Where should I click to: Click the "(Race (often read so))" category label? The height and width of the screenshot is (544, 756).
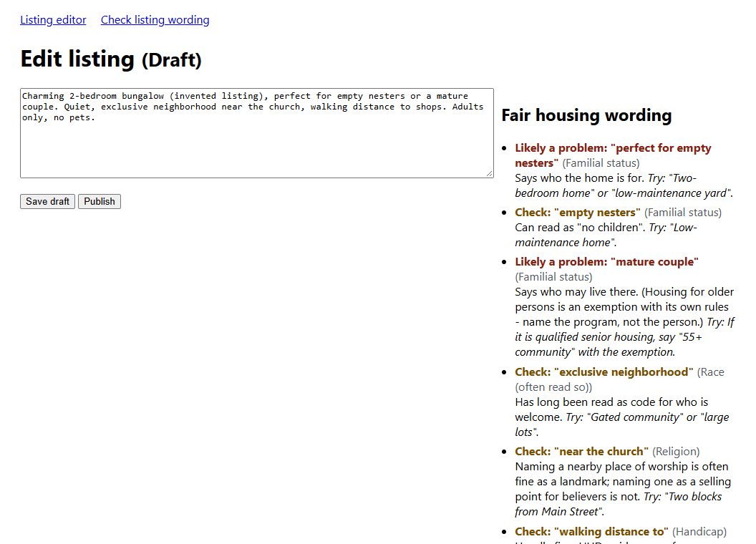point(619,379)
